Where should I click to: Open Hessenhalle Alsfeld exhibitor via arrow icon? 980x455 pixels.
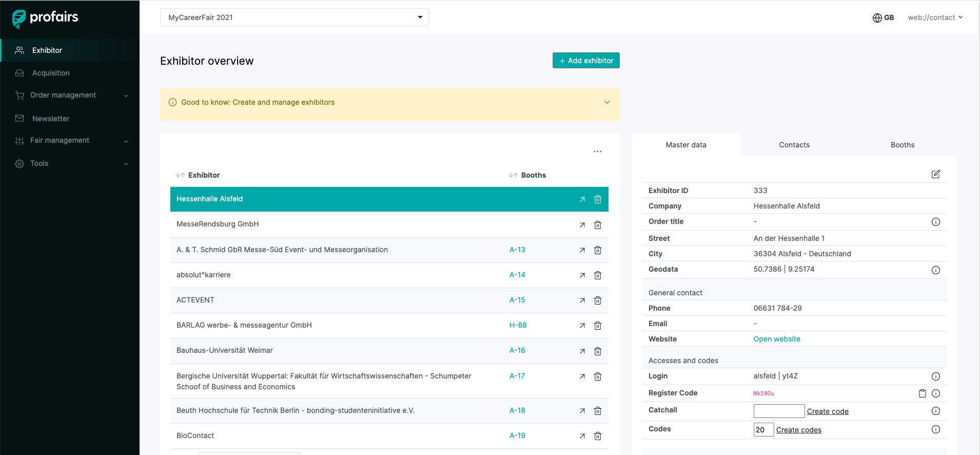click(x=582, y=199)
